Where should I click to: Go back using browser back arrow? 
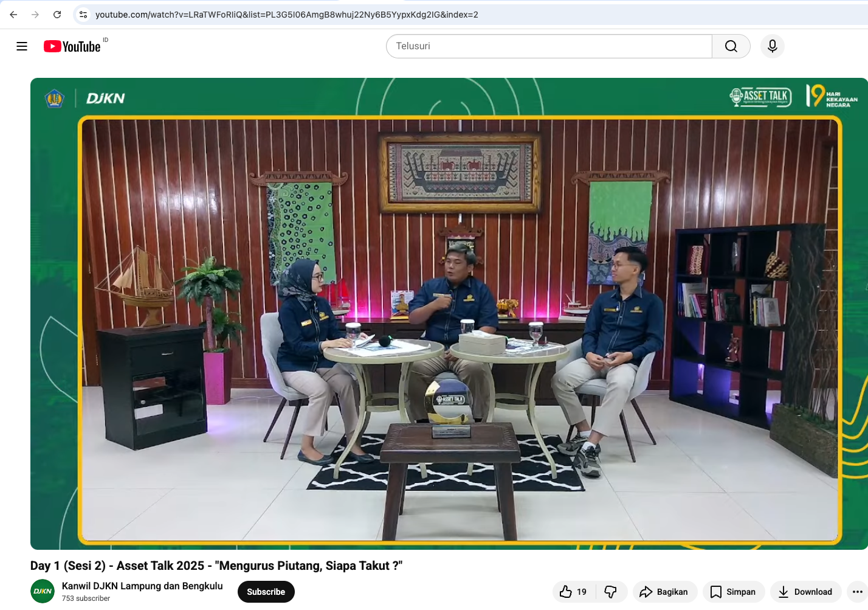point(13,15)
